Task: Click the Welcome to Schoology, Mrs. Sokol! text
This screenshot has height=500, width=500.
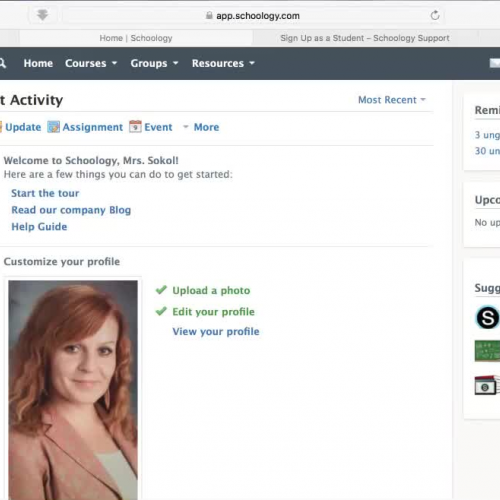Action: point(91,160)
